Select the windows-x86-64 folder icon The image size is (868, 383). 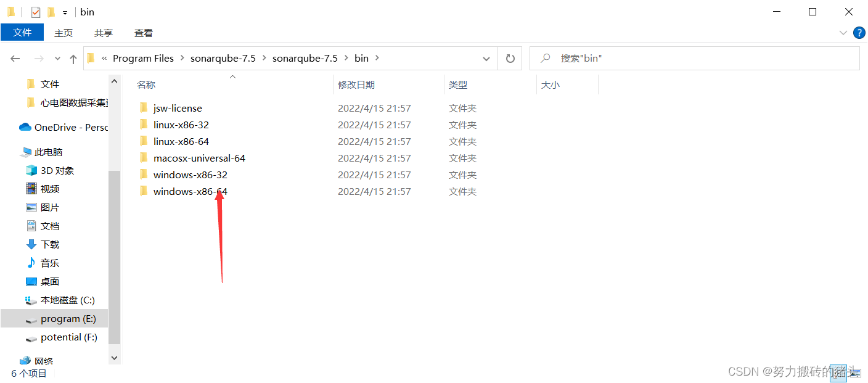[x=144, y=191]
